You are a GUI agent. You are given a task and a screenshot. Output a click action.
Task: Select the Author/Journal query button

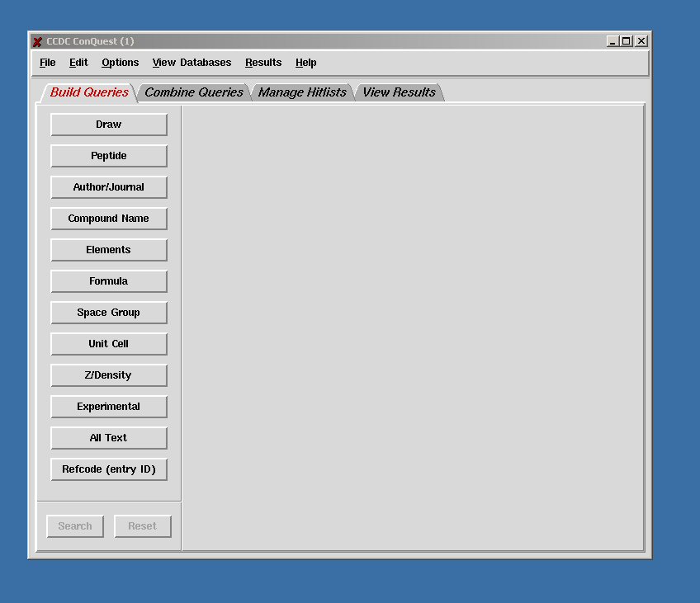point(109,187)
